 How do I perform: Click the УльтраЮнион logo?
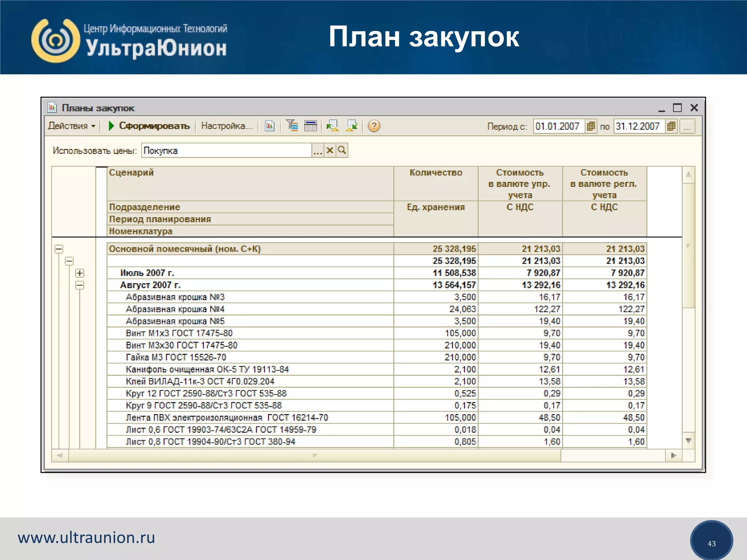point(129,40)
